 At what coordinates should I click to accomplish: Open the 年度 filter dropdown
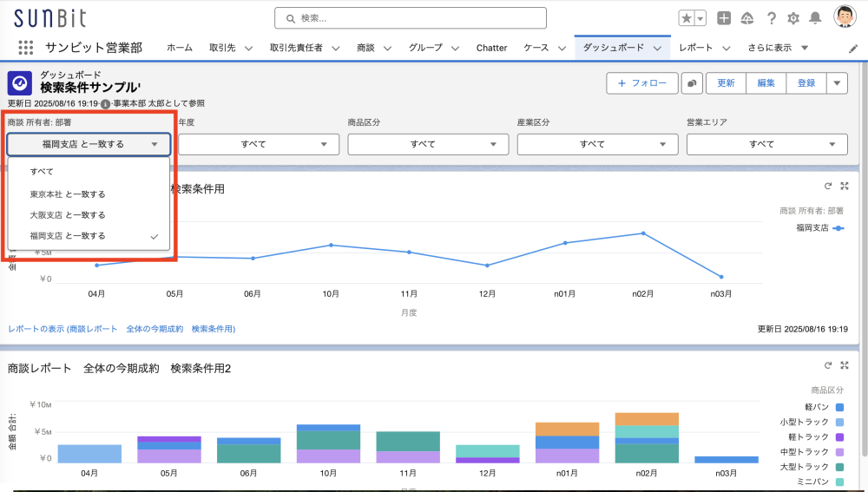(x=259, y=144)
